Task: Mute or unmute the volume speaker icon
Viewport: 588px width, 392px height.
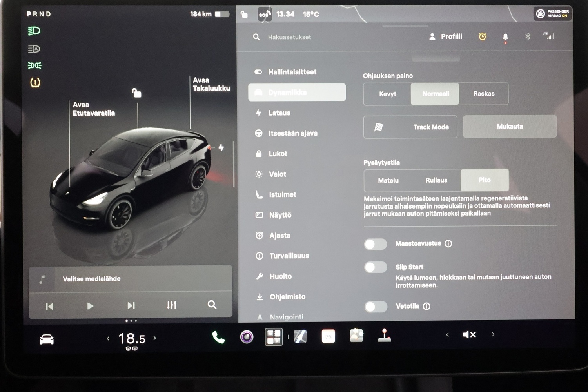Action: click(x=469, y=334)
